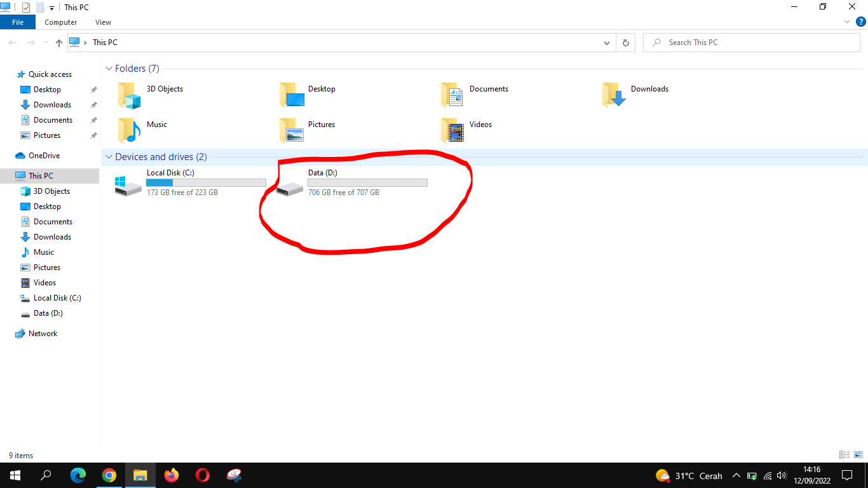868x488 pixels.
Task: Select the Pictures folder in Folders group
Action: tap(308, 131)
